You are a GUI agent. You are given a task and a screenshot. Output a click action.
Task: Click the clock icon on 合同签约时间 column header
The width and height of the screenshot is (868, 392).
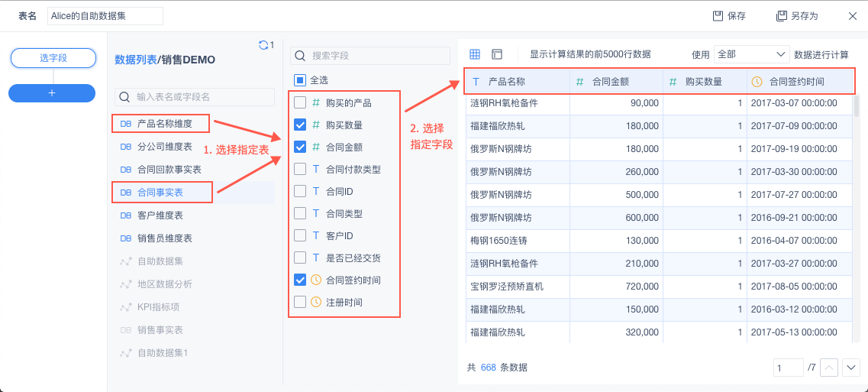click(x=757, y=82)
